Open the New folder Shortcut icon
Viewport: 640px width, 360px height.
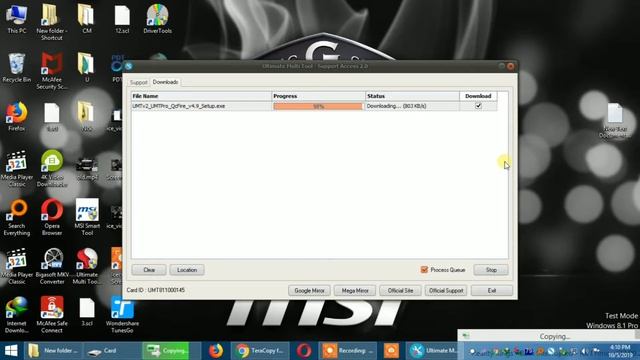52,23
